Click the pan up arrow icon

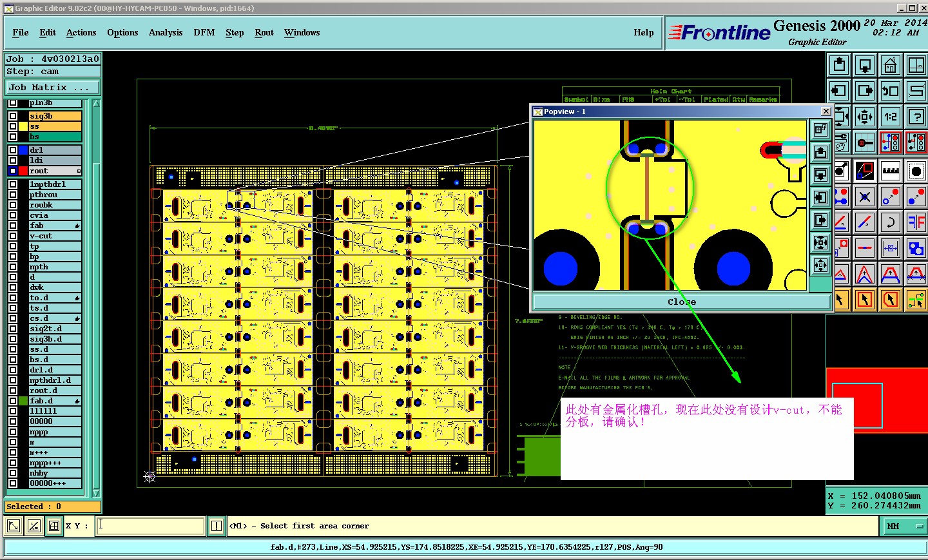coord(839,64)
